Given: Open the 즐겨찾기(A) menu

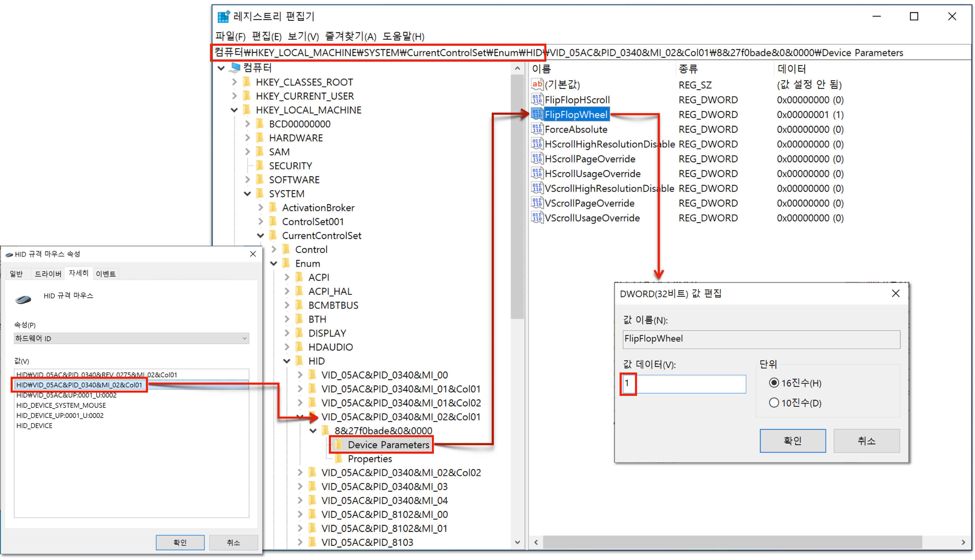Looking at the screenshot, I should pos(350,36).
